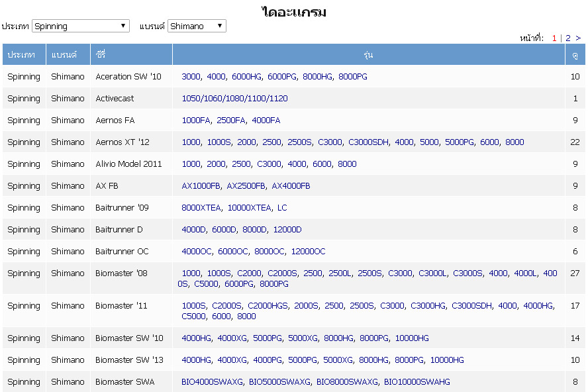The width and height of the screenshot is (588, 392).
Task: Open the 3000 model of Aceration SW '10
Action: 191,77
